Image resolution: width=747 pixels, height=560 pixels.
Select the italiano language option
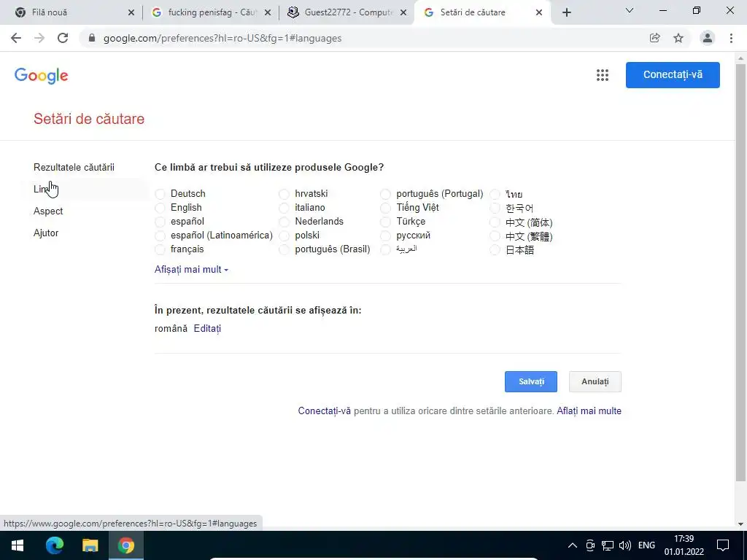coord(284,208)
